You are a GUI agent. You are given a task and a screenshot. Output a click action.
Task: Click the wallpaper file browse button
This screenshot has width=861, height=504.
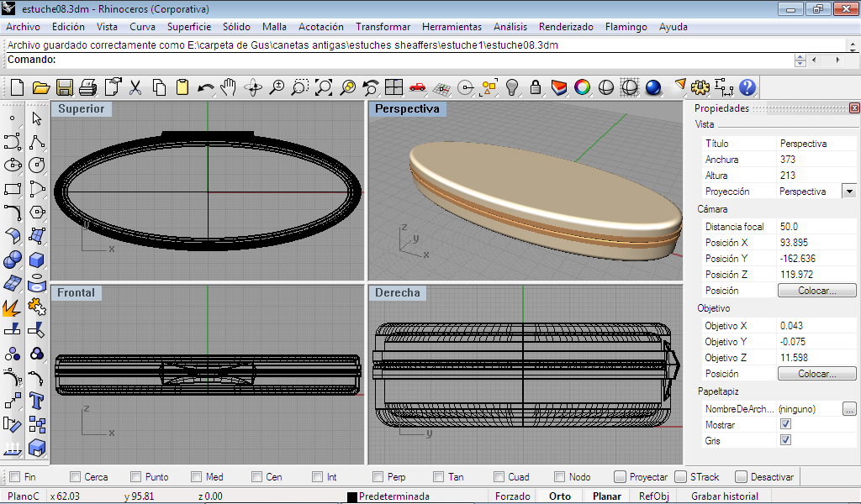[849, 409]
